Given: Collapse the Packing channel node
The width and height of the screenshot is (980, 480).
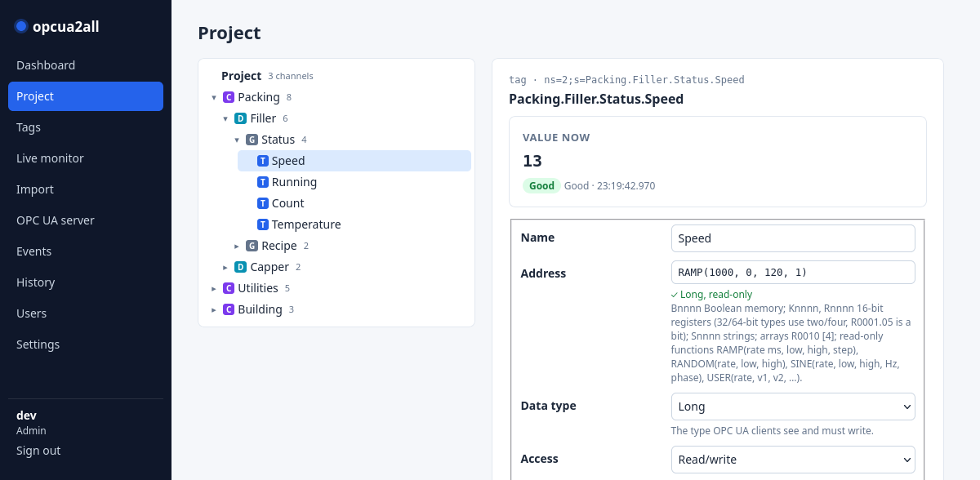Looking at the screenshot, I should [214, 97].
